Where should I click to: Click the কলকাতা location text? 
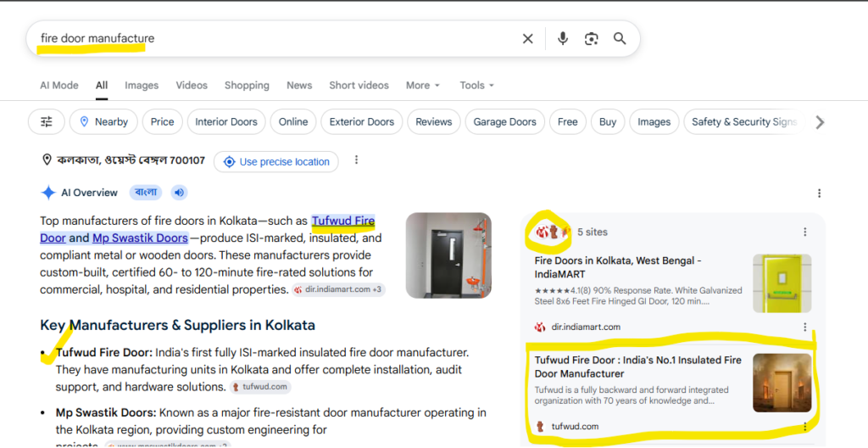[x=131, y=160]
